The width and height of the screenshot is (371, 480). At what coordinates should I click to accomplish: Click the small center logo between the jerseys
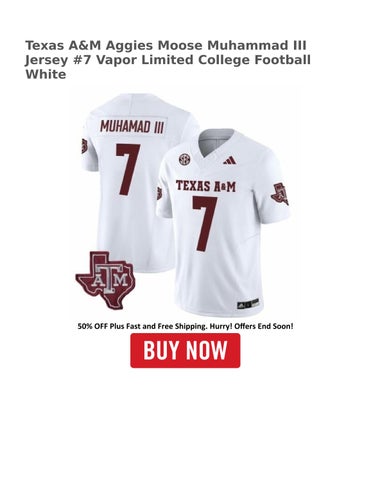tap(159, 193)
